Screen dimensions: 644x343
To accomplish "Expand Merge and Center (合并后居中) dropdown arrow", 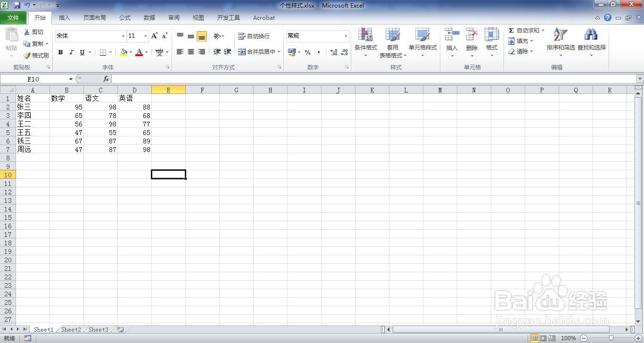I will tap(279, 52).
